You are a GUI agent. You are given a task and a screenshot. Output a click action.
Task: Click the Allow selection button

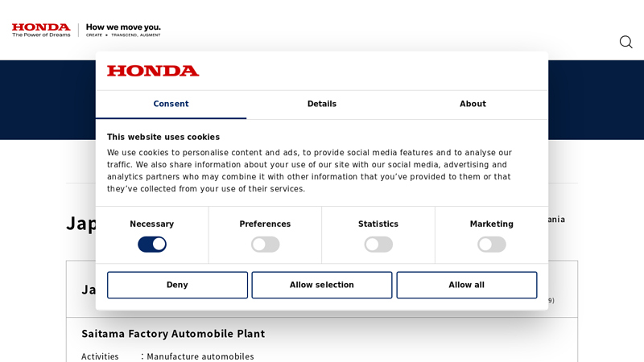(x=322, y=285)
